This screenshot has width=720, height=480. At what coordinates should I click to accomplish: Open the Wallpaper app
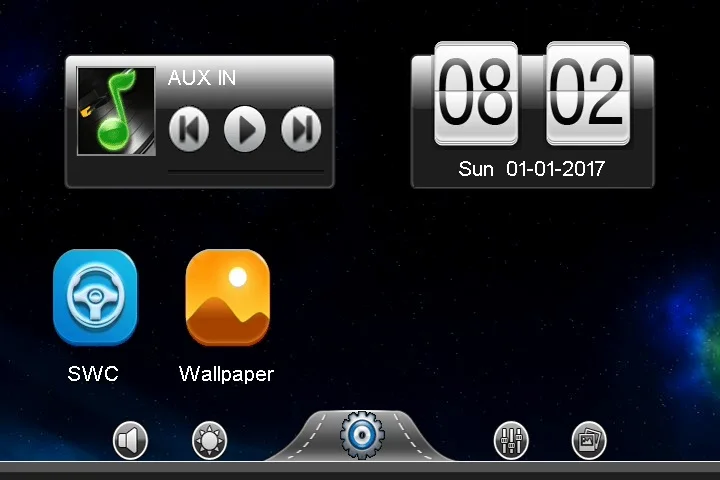tap(228, 297)
